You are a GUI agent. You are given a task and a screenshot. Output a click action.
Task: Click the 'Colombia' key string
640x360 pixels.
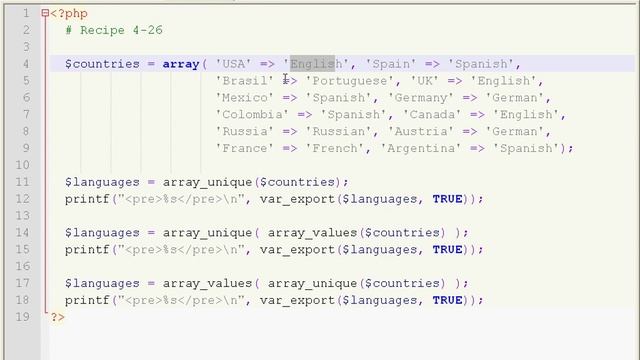[252, 115]
